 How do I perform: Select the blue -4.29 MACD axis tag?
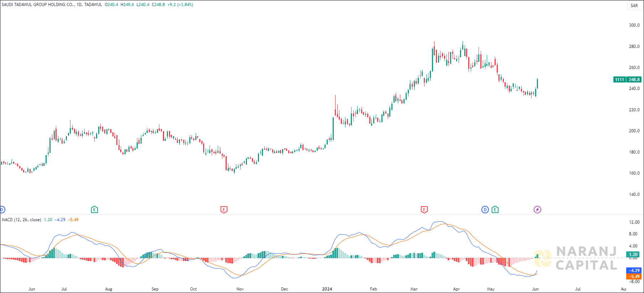[634, 270]
